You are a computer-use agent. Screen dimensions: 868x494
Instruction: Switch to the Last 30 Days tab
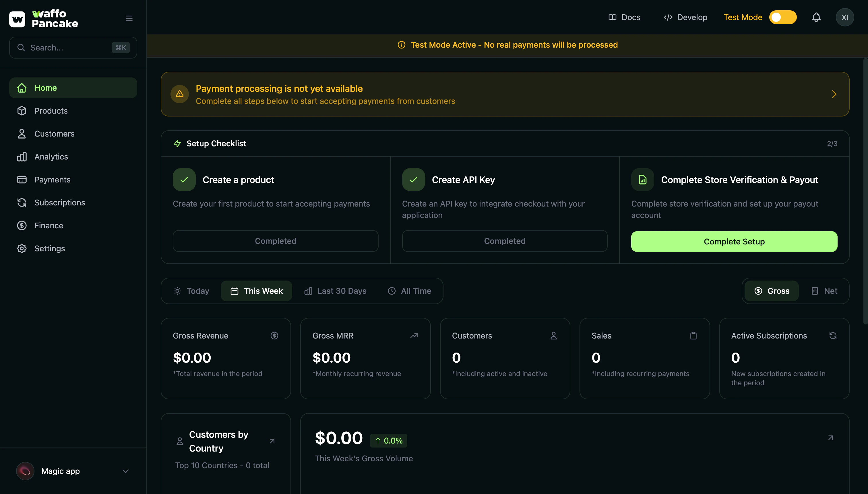click(335, 291)
